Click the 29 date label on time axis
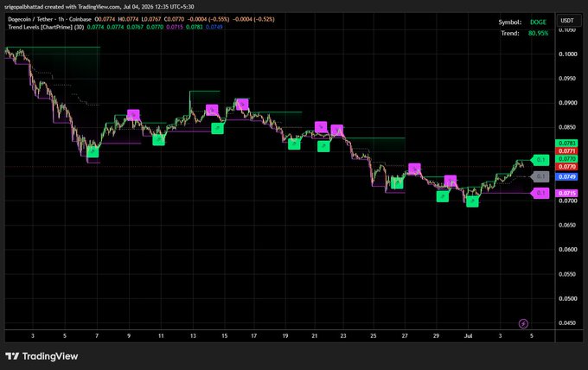 coord(436,336)
